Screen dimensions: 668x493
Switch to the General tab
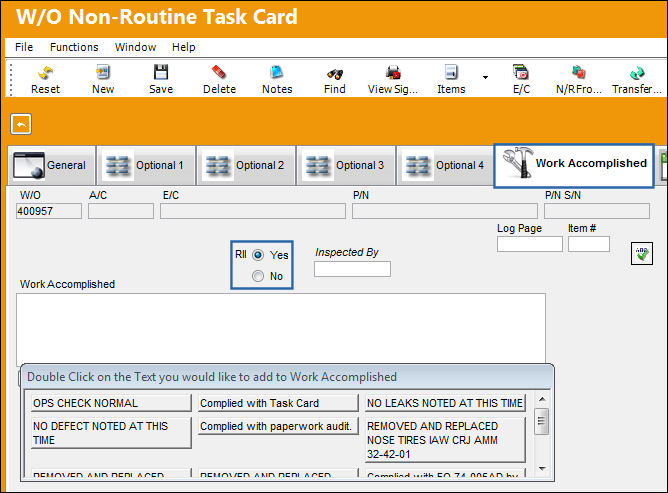(51, 165)
